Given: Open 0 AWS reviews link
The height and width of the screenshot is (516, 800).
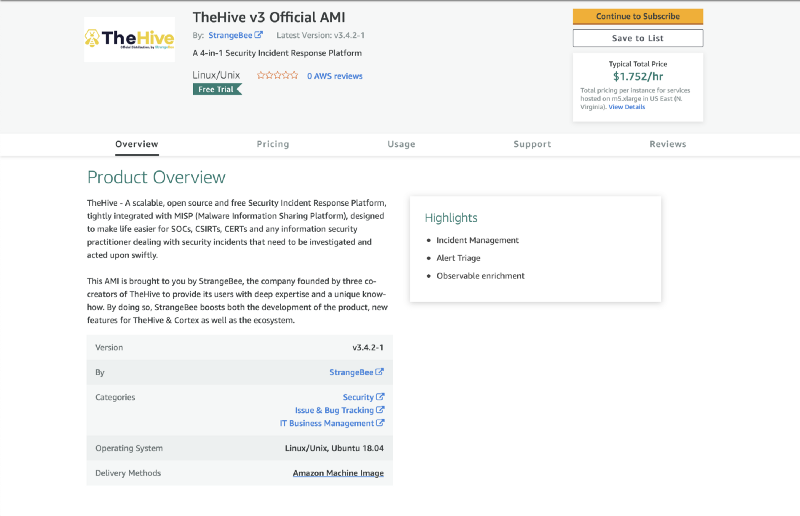Looking at the screenshot, I should [x=334, y=76].
